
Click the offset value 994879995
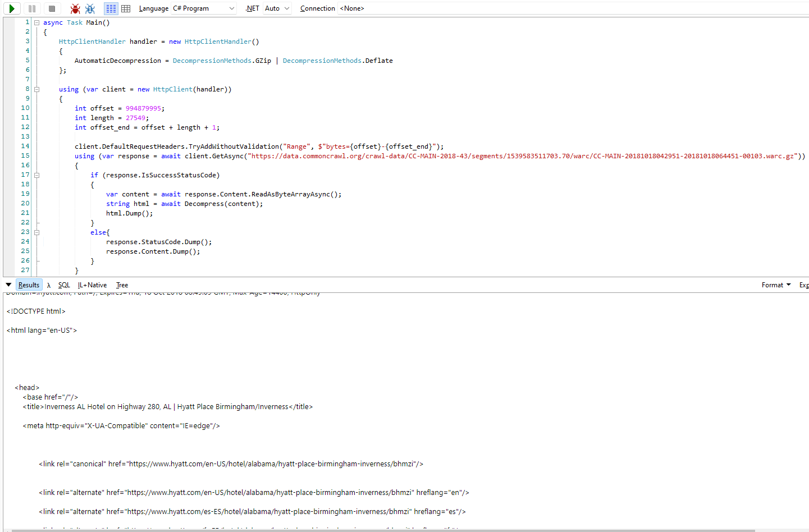click(143, 108)
